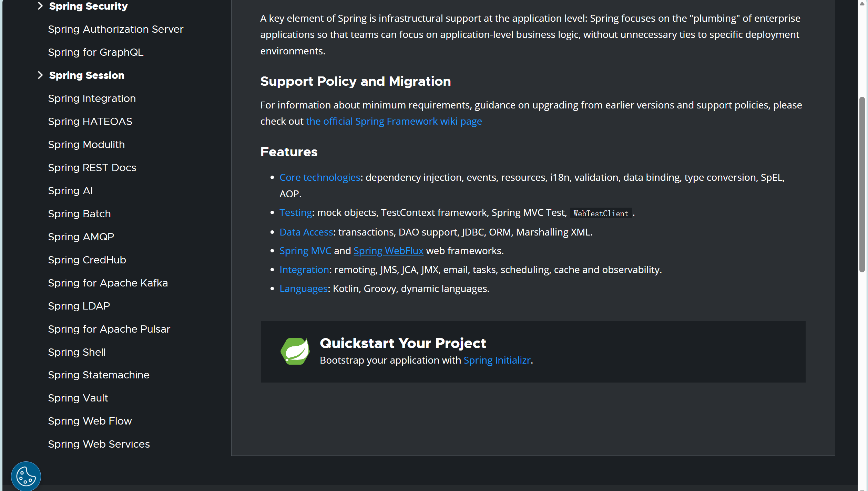Screen dimensions: 868x491
Task: Expand the Spring Security chevron
Action: click(40, 6)
